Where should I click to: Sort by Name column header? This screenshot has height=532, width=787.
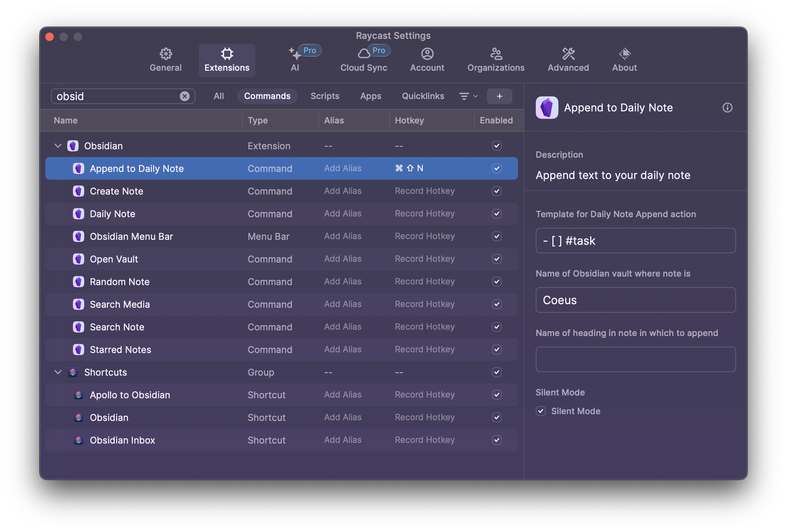pos(66,120)
